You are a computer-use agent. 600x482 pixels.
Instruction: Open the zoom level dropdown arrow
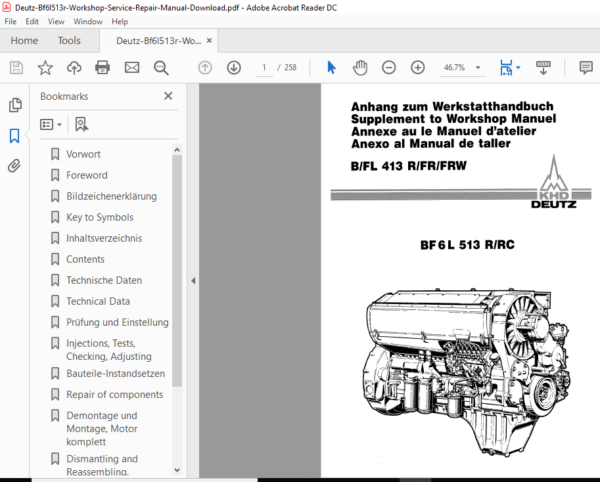[478, 68]
